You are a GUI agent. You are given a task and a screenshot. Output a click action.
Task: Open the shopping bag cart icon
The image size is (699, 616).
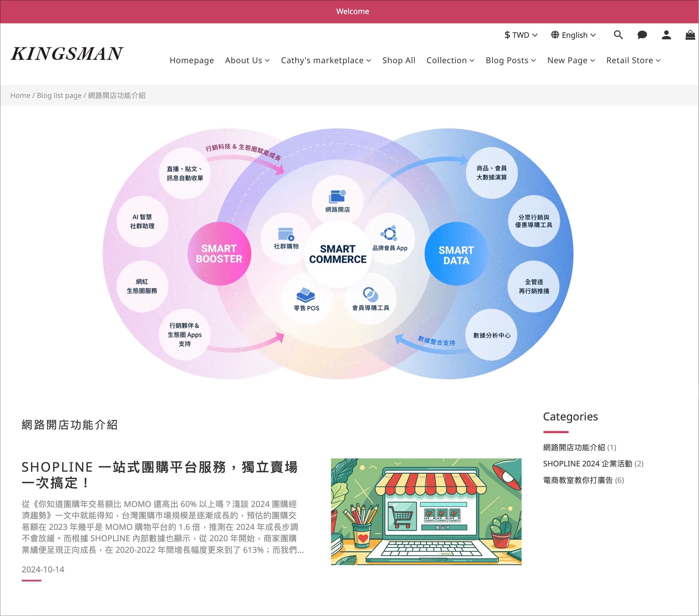click(x=690, y=35)
